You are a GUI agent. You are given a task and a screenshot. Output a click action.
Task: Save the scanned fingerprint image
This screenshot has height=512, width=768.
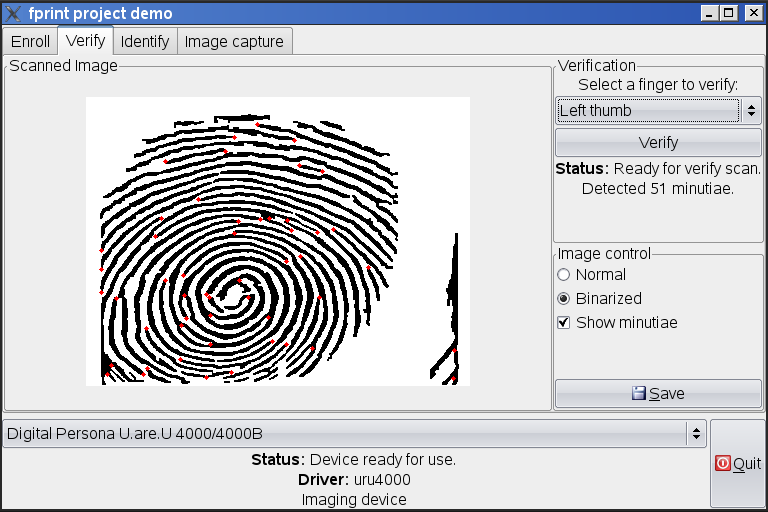click(658, 393)
